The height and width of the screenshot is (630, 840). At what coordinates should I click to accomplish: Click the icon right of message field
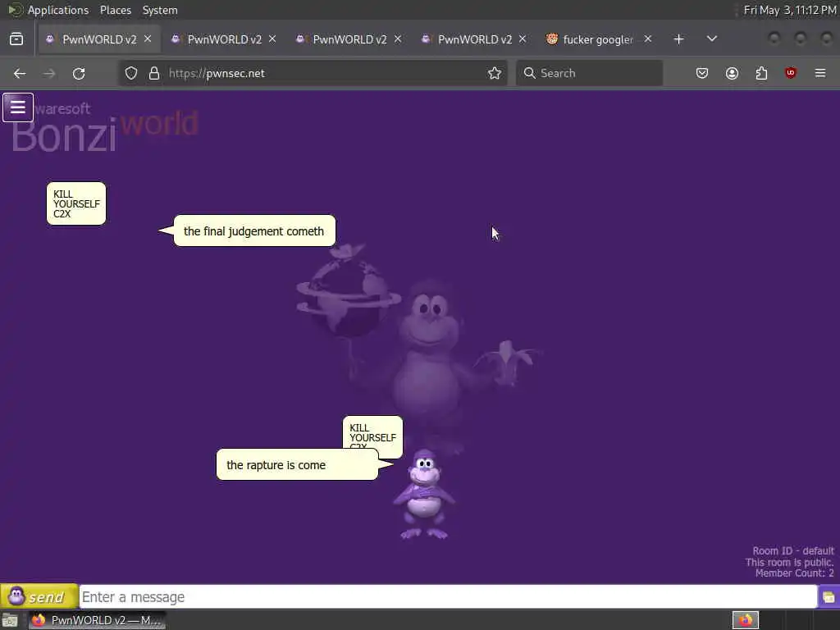(x=829, y=597)
